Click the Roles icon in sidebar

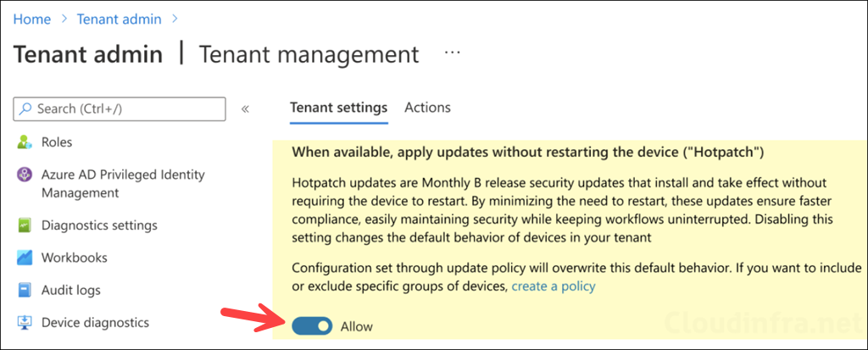tap(25, 142)
